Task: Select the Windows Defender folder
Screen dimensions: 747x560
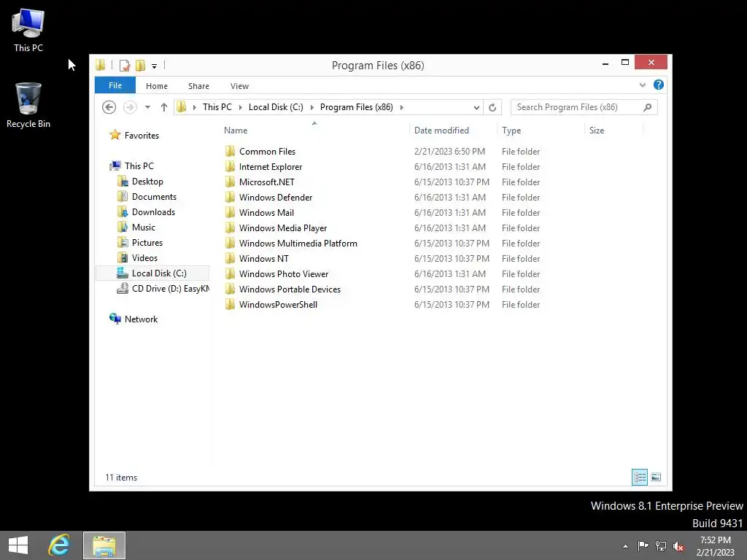Action: point(276,197)
